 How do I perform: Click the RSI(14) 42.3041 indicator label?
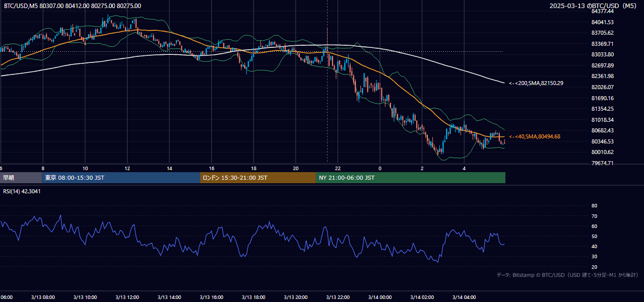[x=22, y=191]
